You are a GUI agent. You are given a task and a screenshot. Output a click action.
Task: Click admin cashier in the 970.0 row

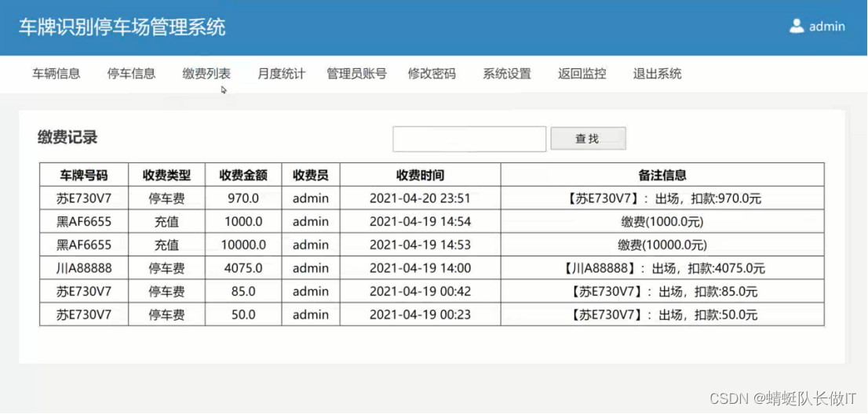311,198
